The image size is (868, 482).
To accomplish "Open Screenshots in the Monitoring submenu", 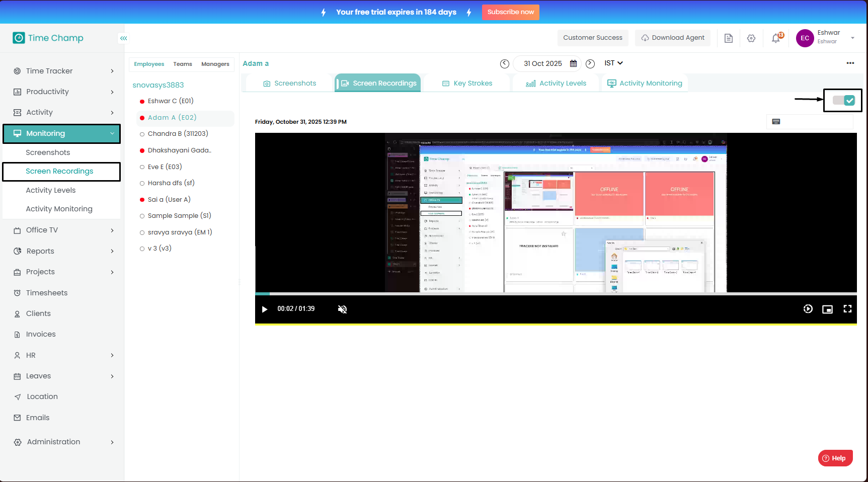I will (x=48, y=152).
